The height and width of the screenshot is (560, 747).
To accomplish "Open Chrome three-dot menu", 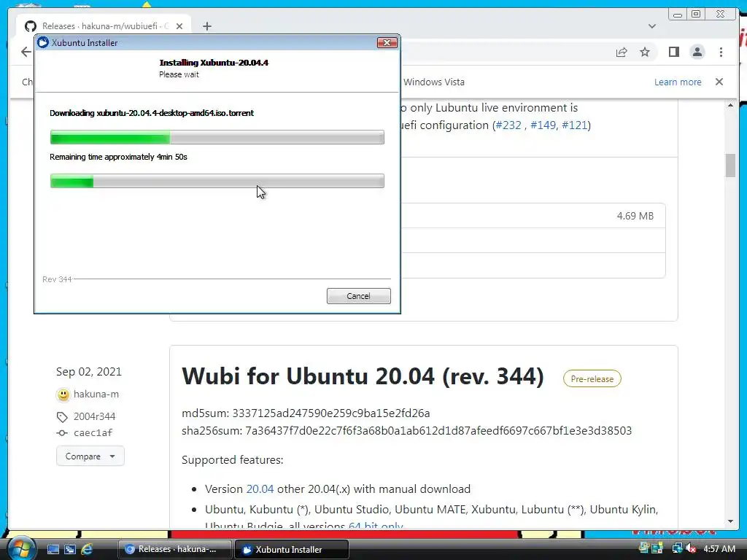I will (x=721, y=52).
